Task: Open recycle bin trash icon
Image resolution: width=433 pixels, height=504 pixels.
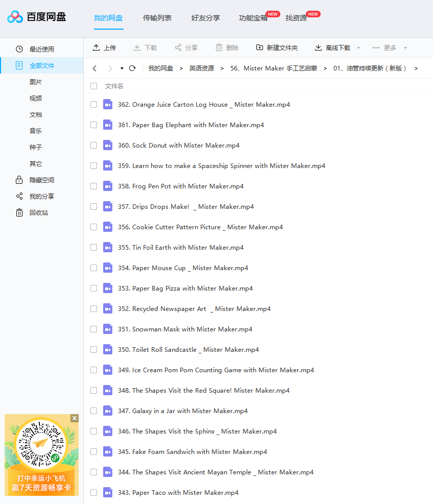Action: tap(19, 213)
